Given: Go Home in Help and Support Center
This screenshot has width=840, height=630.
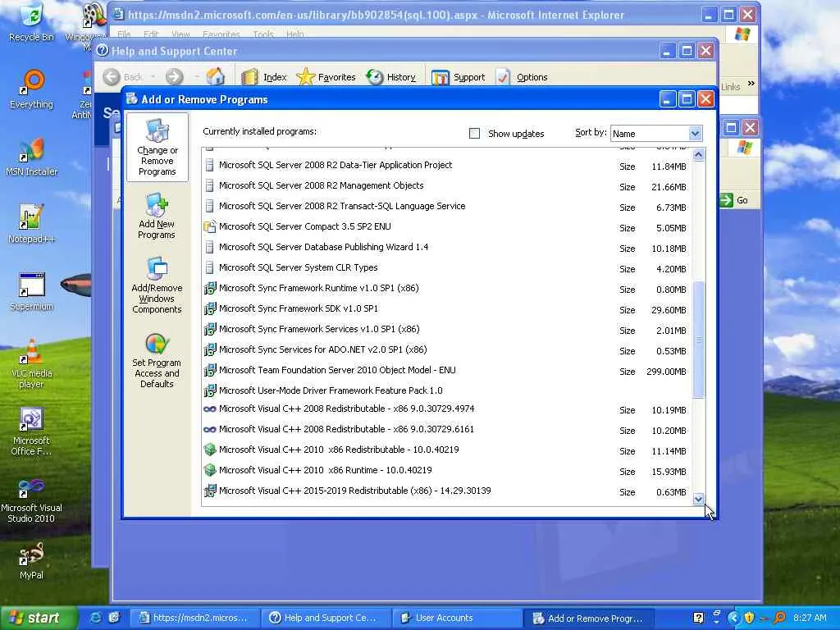Looking at the screenshot, I should [x=216, y=77].
